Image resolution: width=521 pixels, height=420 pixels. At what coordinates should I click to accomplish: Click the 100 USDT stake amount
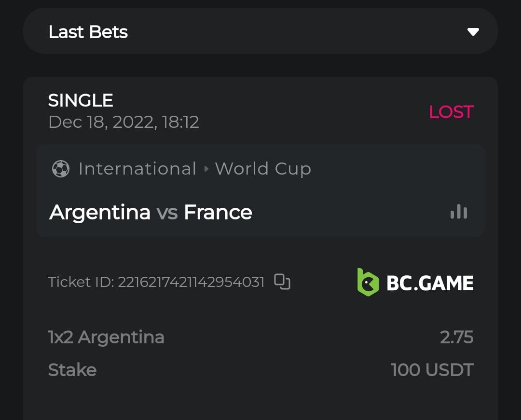coord(432,370)
